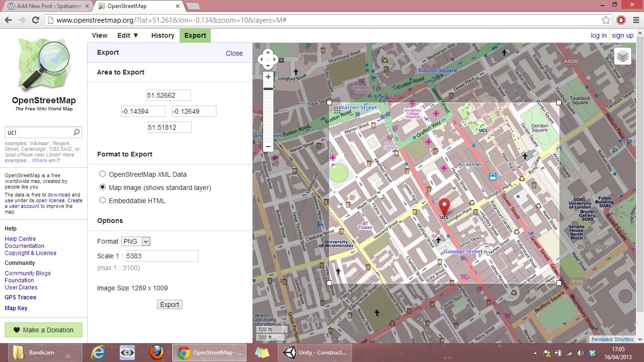Screen dimensions: 644x362
Task: Click the west longitude field -0.14394
Action: click(x=143, y=111)
